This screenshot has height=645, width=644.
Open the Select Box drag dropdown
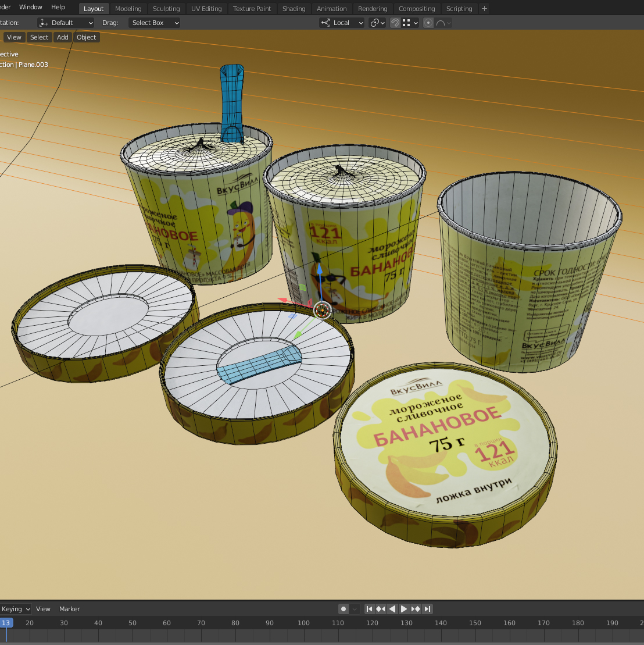pyautogui.click(x=154, y=23)
